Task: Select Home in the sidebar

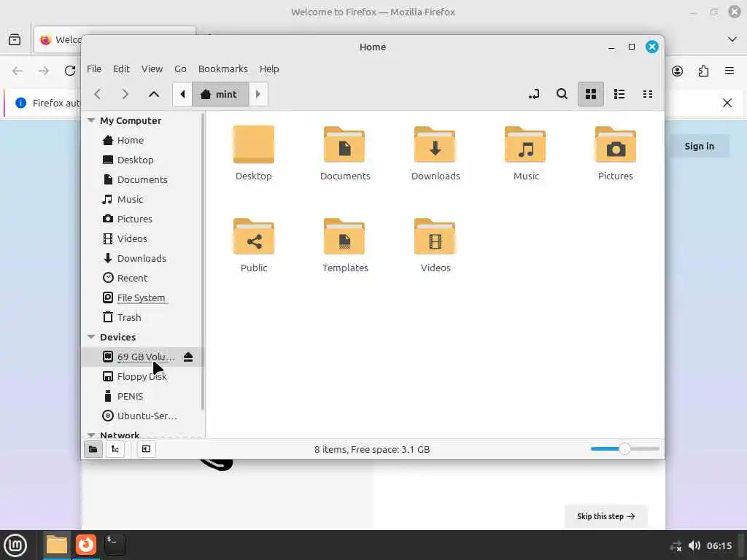Action: tap(143, 141)
